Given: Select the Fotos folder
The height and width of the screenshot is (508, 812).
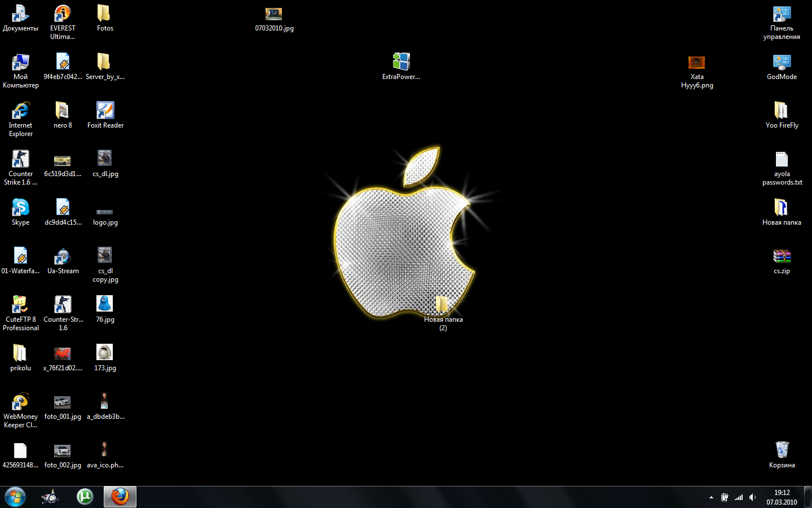Looking at the screenshot, I should [x=105, y=18].
